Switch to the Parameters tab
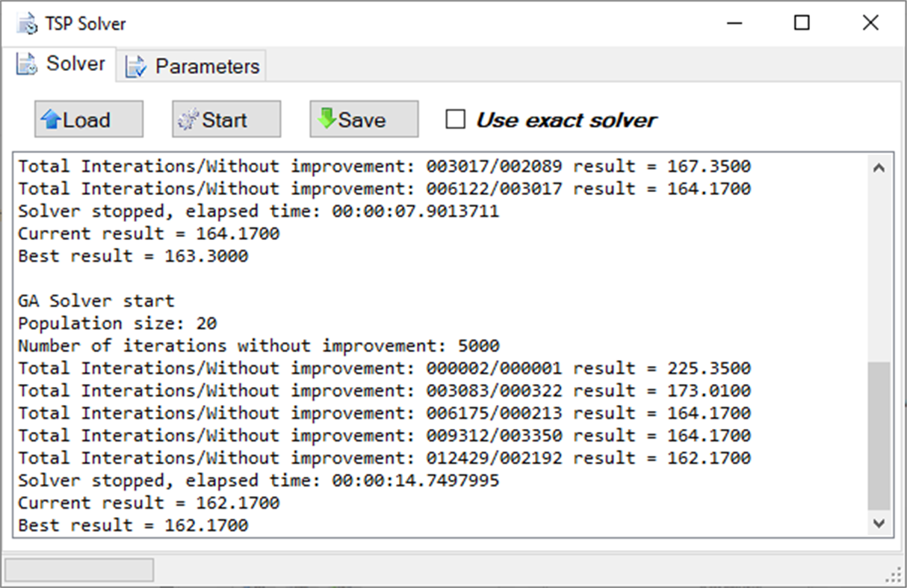Screen dimensions: 907x588 (x=193, y=66)
